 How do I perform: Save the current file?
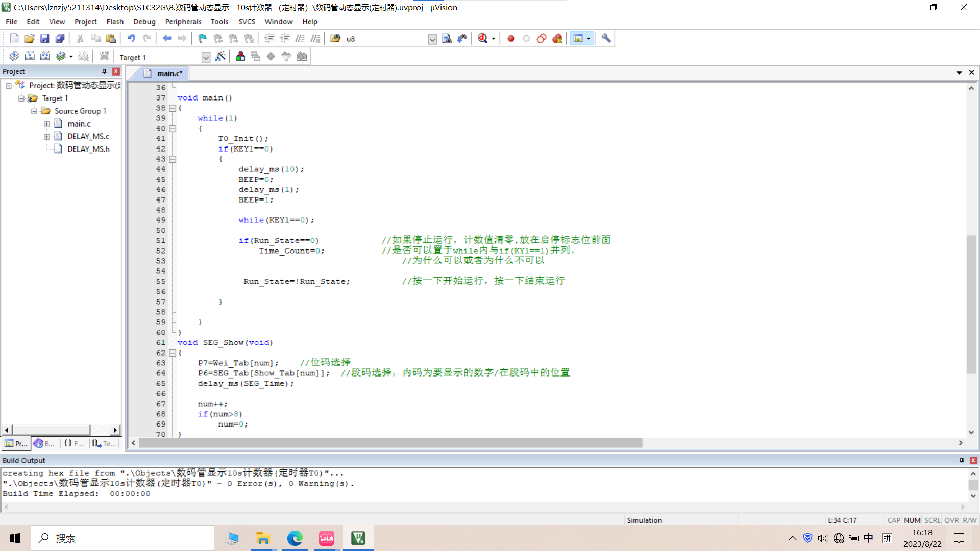coord(44,38)
